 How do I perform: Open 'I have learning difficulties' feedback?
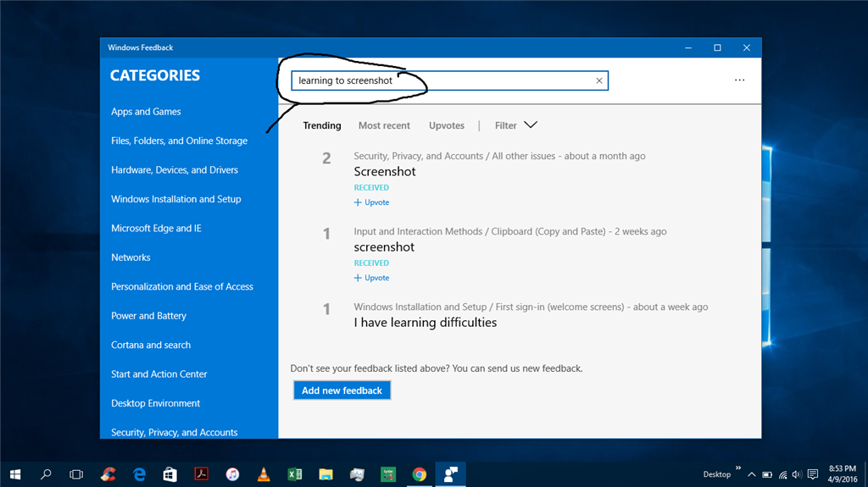(x=426, y=323)
